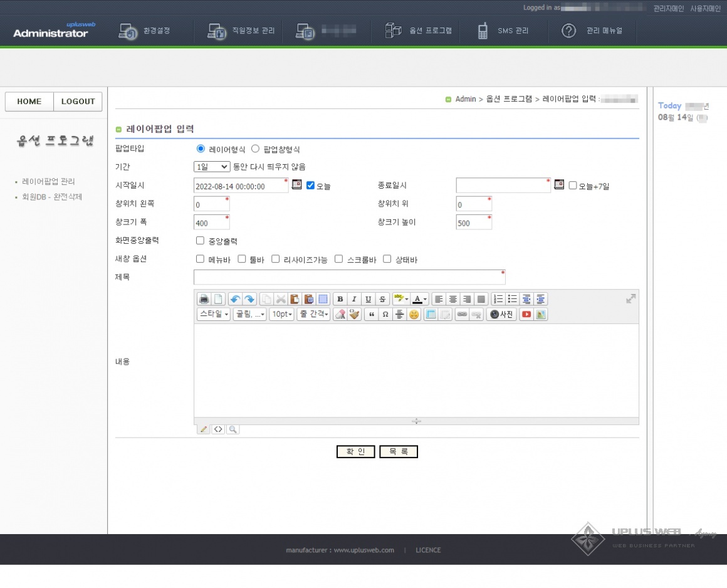Viewport: 727px width, 588px height.
Task: Open the 기간 duration dropdown
Action: click(x=211, y=167)
